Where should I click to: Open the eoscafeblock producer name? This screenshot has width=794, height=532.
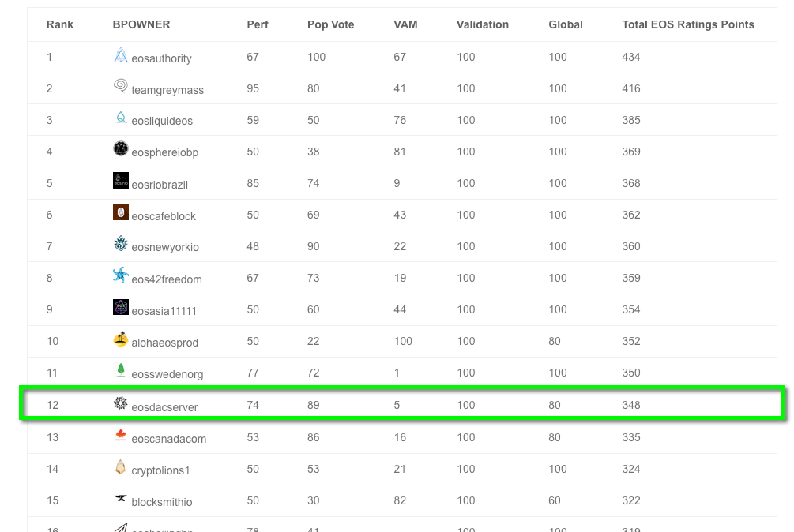coord(164,216)
